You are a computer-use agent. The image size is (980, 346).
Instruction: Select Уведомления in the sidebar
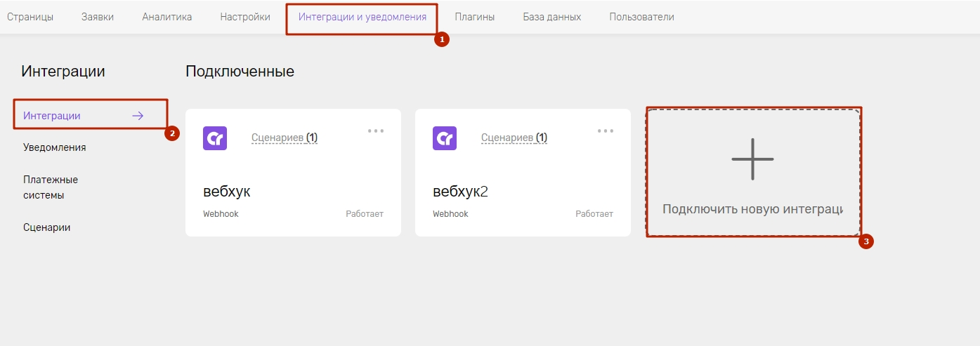coord(55,147)
